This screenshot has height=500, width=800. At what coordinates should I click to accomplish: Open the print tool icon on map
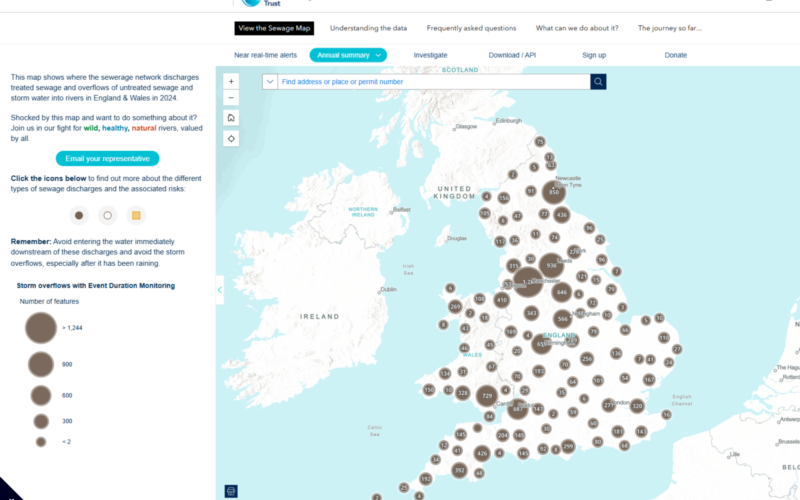231,491
